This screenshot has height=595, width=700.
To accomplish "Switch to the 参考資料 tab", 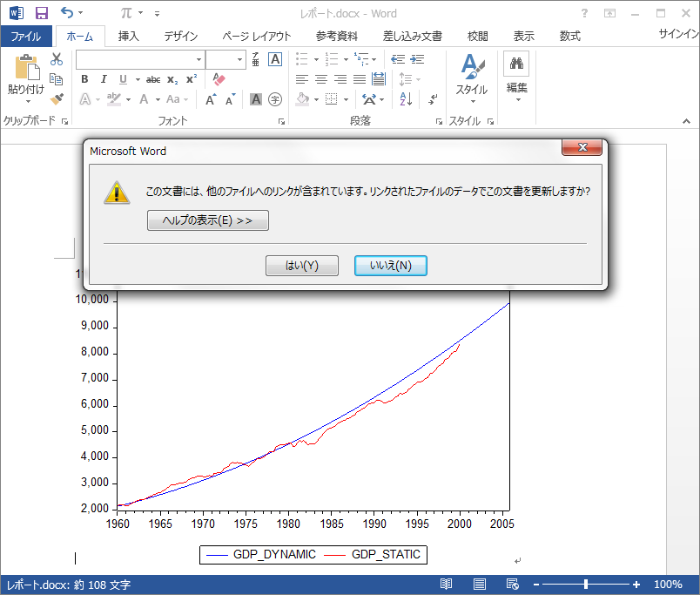I will click(x=337, y=37).
